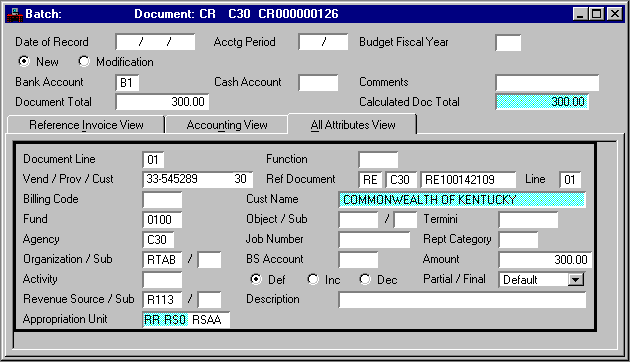Click the Ref Document Line field 01

[x=570, y=180]
